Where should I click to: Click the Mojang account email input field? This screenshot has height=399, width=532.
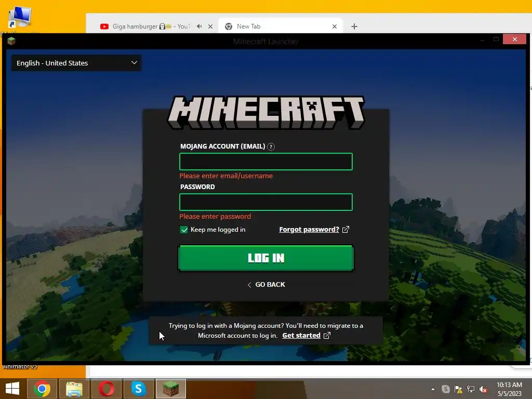point(265,162)
